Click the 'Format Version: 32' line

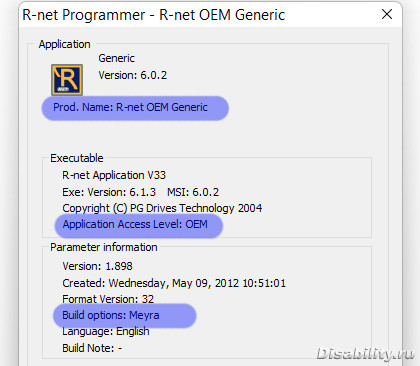108,299
